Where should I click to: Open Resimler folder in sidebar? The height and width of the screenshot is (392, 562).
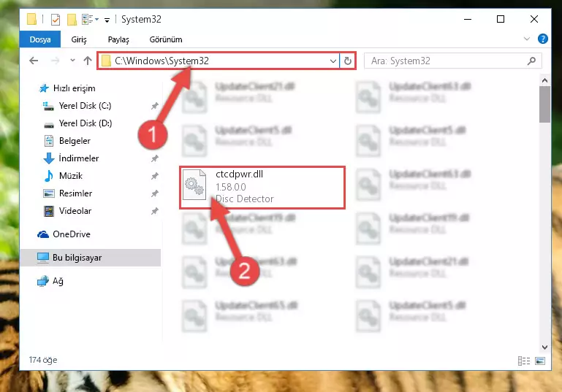[x=75, y=193]
